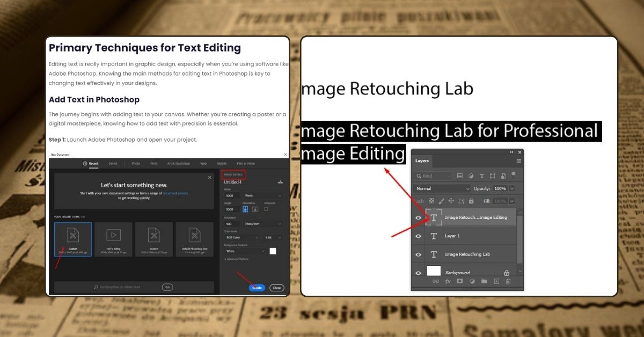
Task: Hide the Image Retouching Lab layer
Action: point(419,254)
